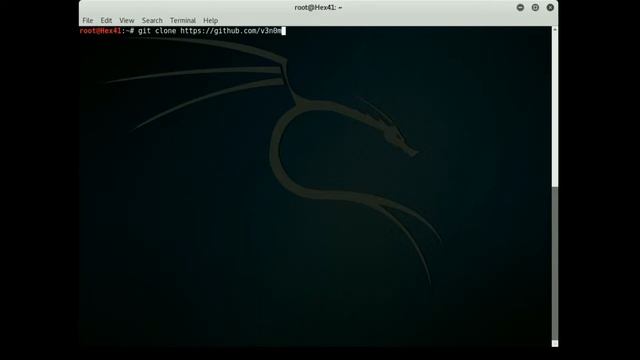This screenshot has width=640, height=360.
Task: Maximize the terminal window
Action: point(535,7)
